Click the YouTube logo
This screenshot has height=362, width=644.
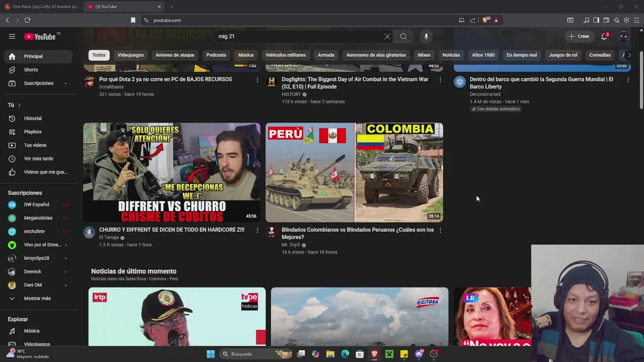(40, 37)
